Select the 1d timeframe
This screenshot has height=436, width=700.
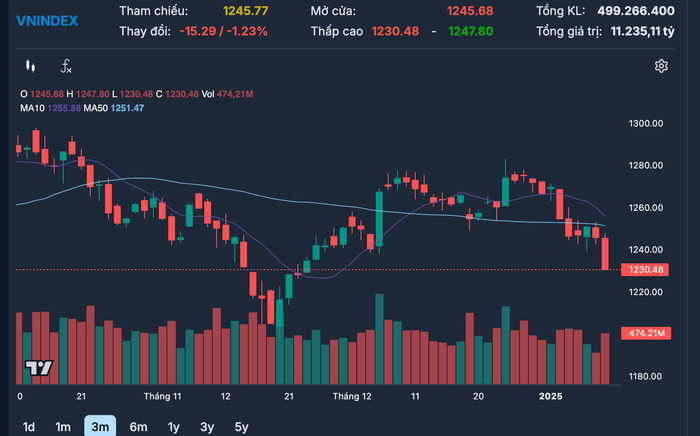tap(29, 427)
